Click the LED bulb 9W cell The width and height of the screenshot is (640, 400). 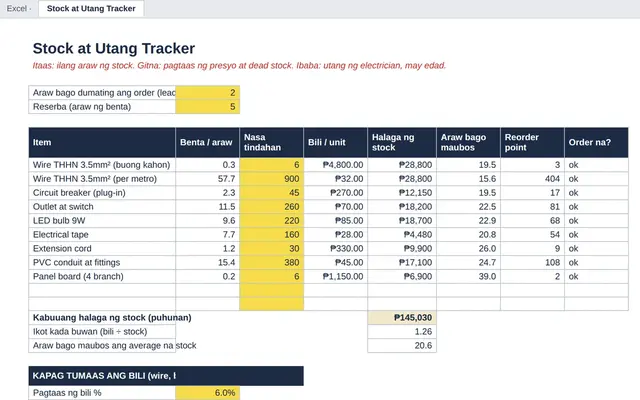[x=102, y=220]
